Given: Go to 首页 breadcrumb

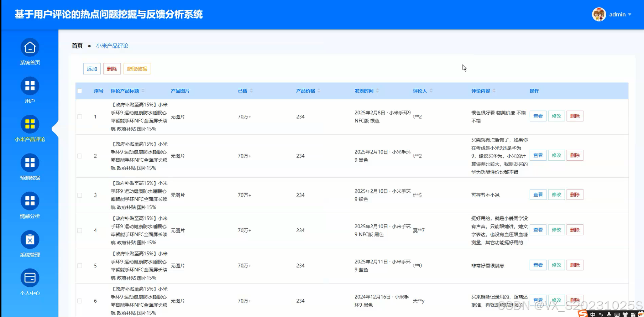Looking at the screenshot, I should tap(77, 46).
